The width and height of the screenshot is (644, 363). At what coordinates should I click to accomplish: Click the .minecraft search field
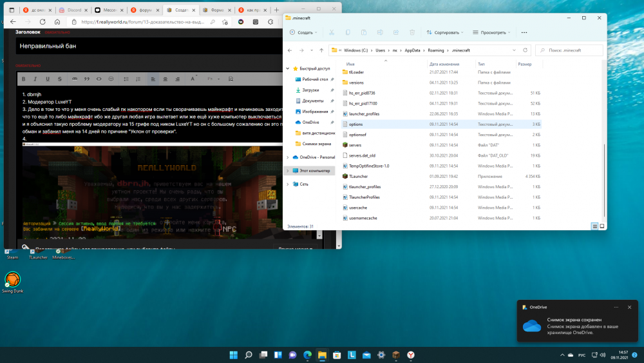[569, 50]
